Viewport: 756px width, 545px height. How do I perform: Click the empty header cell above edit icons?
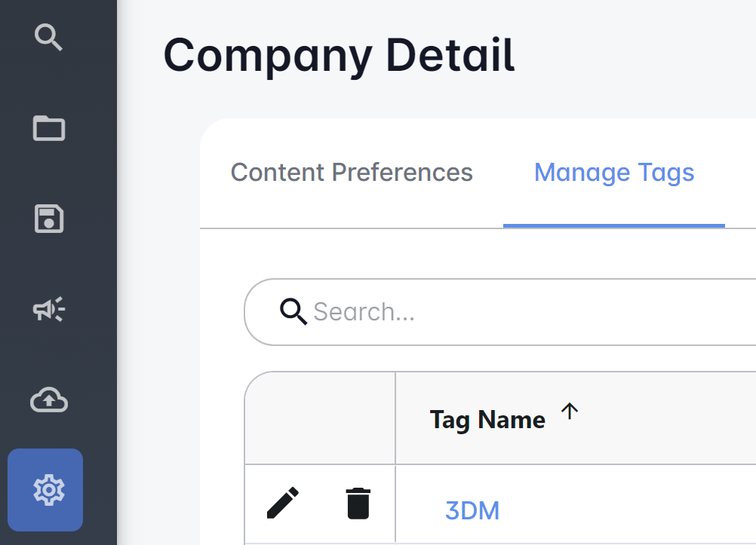(x=321, y=418)
